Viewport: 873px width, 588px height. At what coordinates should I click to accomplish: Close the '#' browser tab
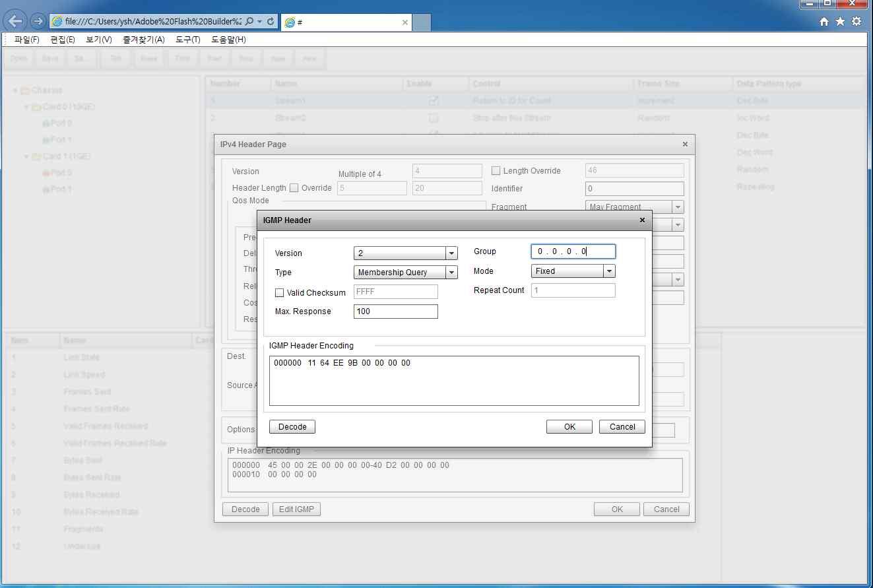405,22
